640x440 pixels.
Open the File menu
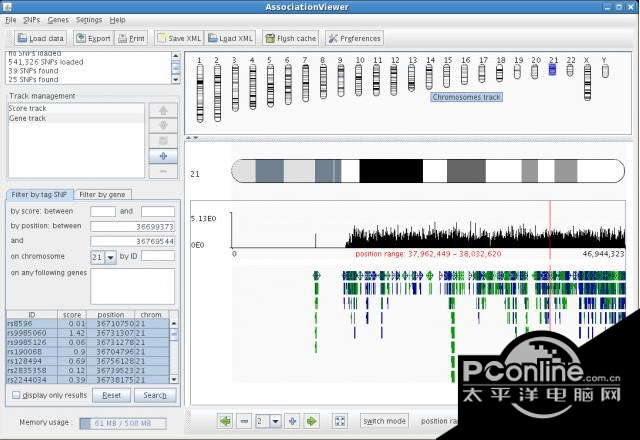pos(11,20)
